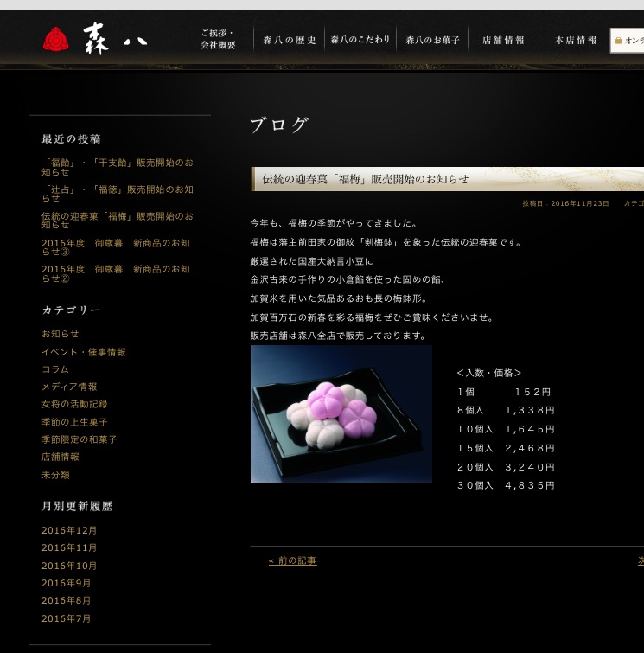
Task: Select category 店舗情報 in sidebar
Action: [60, 457]
